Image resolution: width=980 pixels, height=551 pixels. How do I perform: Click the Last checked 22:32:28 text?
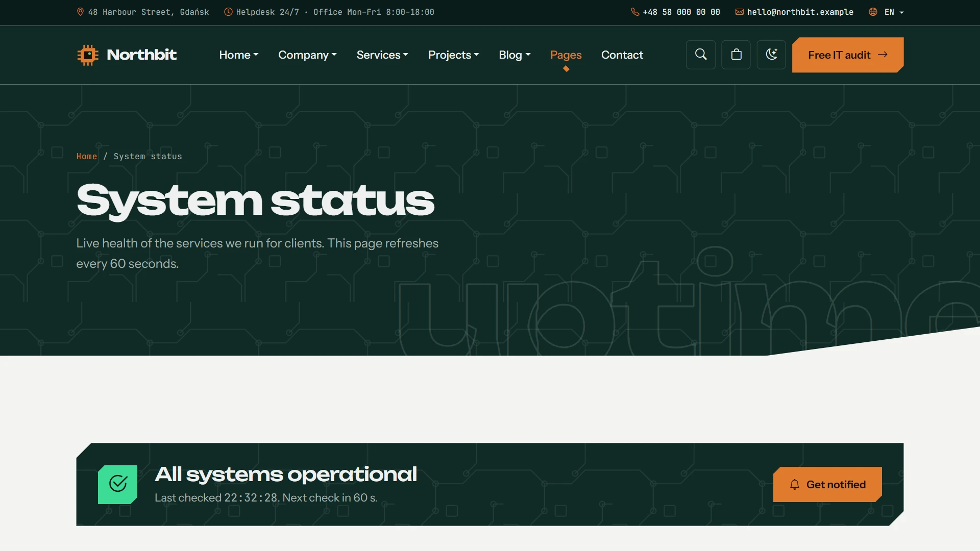tap(266, 497)
